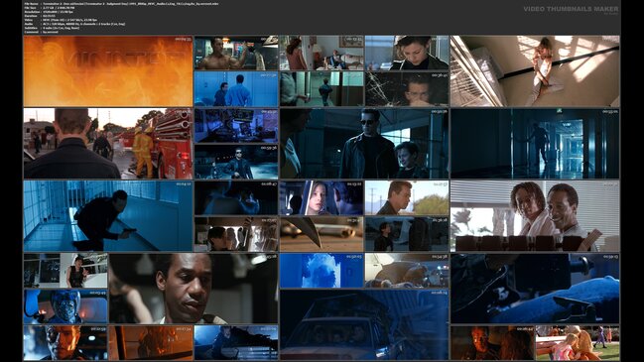Select the File Name line in header
644x362 pixels.
tap(122, 4)
